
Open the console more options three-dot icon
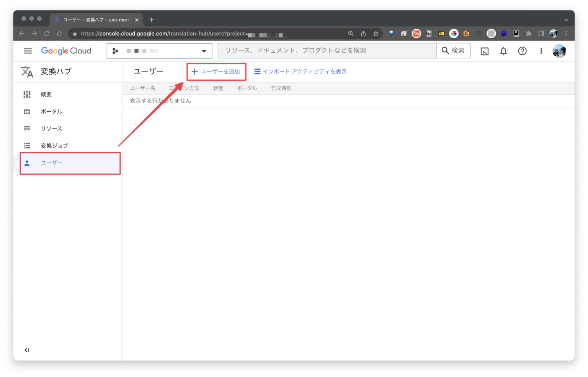[541, 50]
